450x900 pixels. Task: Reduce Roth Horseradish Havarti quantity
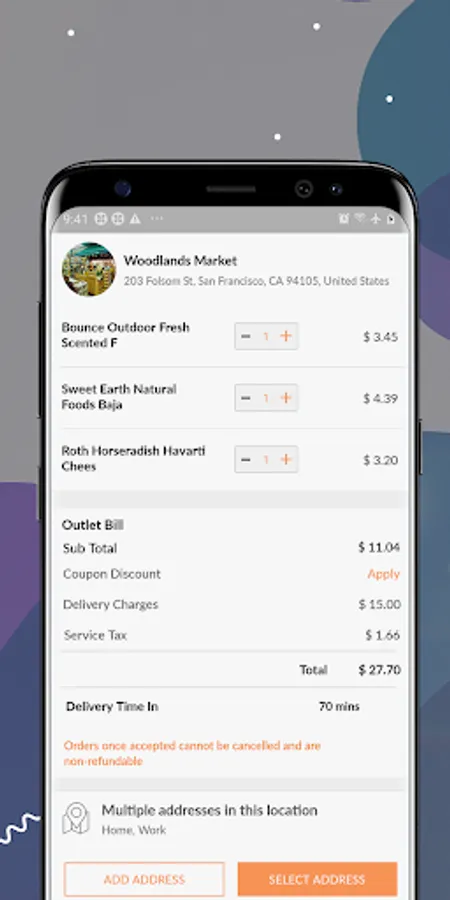246,459
